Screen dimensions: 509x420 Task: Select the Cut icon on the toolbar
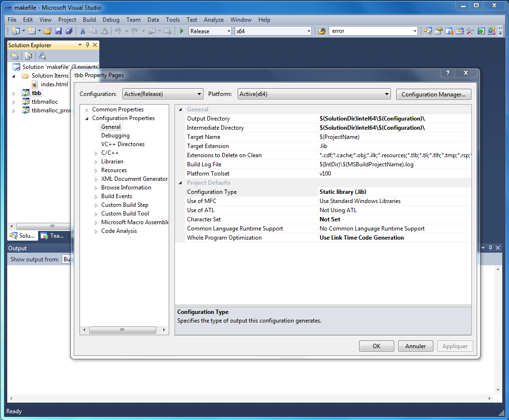coord(83,30)
